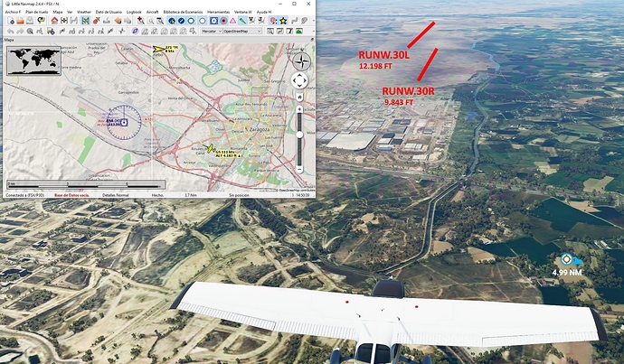Open the Mercator projection dropdown
Viewport: 624px width, 364px height.
pyautogui.click(x=212, y=31)
